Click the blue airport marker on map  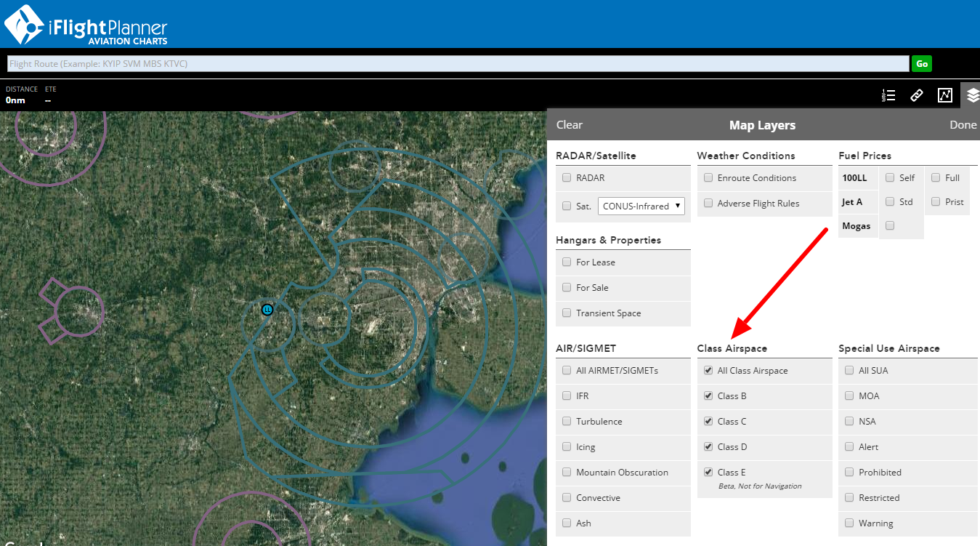tap(267, 310)
